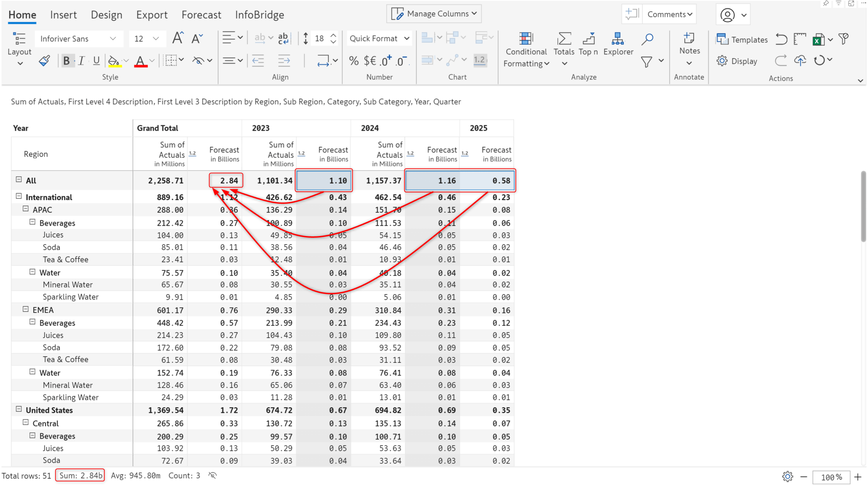The height and width of the screenshot is (486, 868).
Task: Toggle the status bar visibility eye icon
Action: [212, 475]
